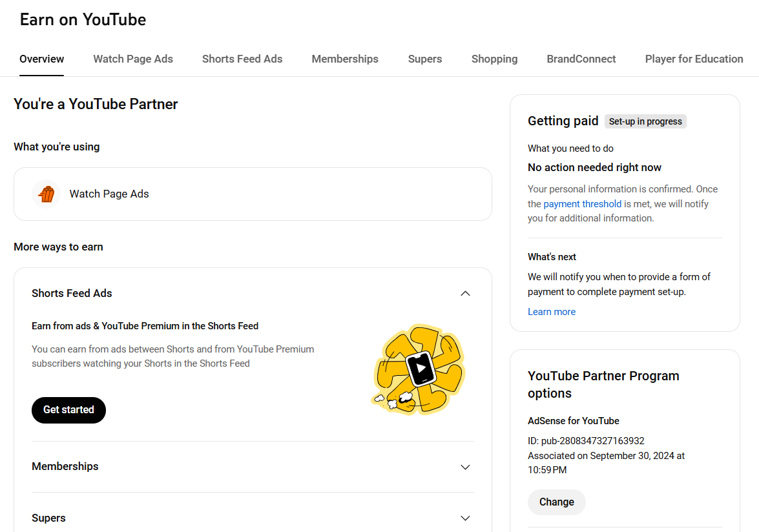This screenshot has height=532, width=759.
Task: Click the Watch Page Ads popcorn icon
Action: pos(47,194)
